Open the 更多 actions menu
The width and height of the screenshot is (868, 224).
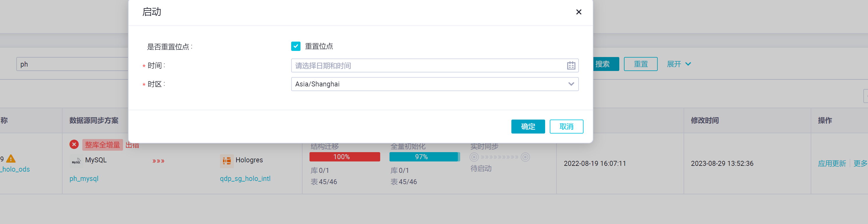(860, 164)
